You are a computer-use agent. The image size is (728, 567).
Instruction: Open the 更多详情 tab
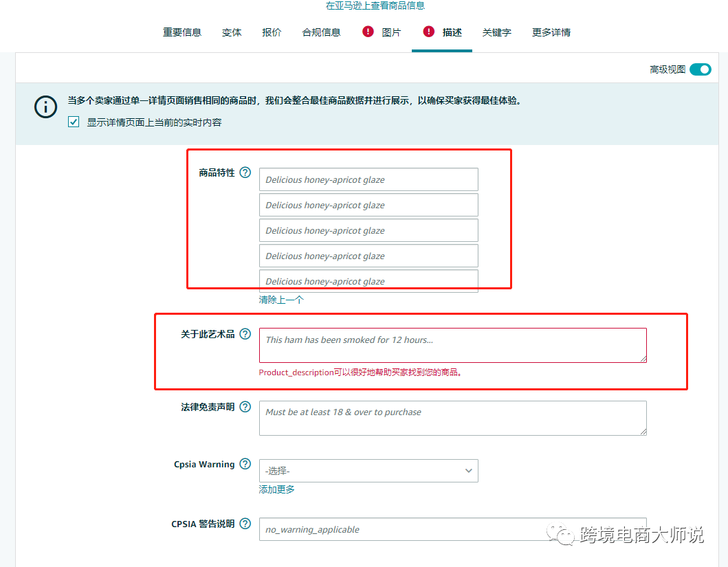coord(551,32)
